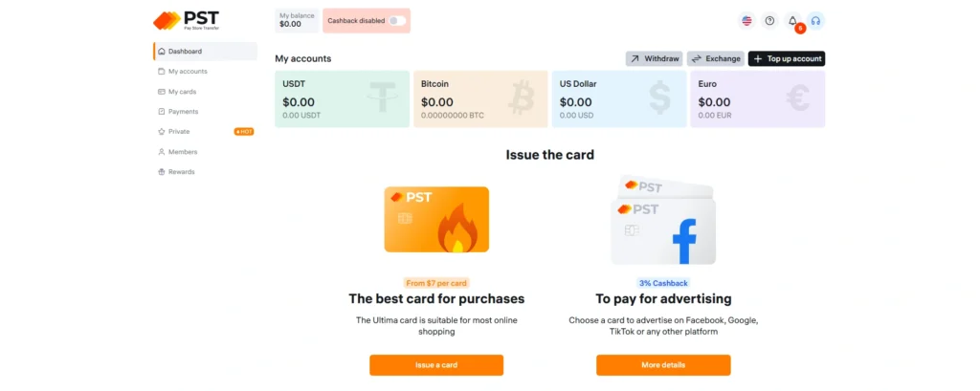Open support headset icon
This screenshot has height=391, width=980.
815,20
